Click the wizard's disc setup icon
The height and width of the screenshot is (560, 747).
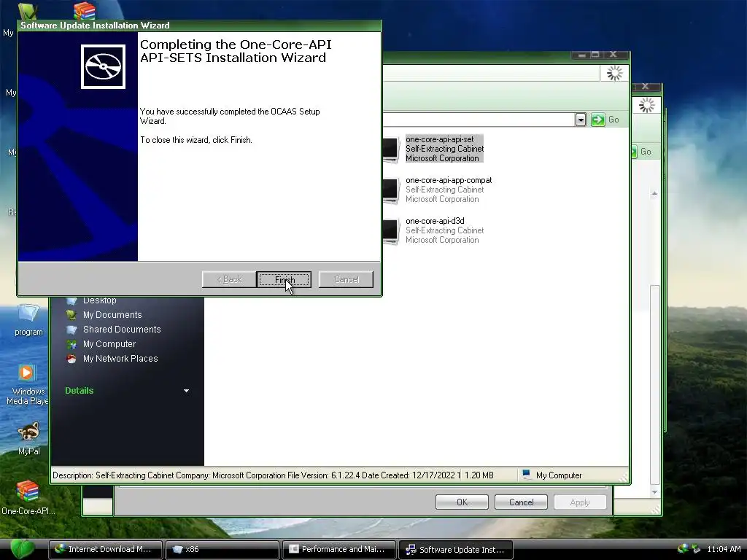pos(103,66)
